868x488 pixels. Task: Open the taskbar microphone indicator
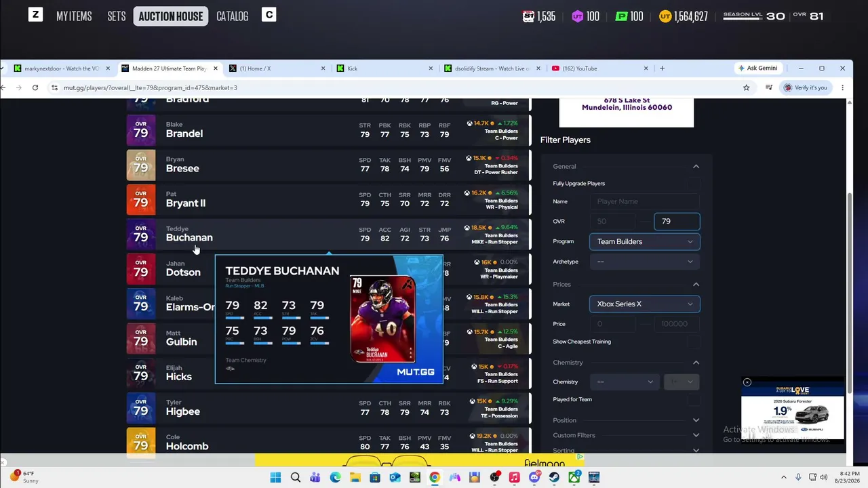pos(798,478)
